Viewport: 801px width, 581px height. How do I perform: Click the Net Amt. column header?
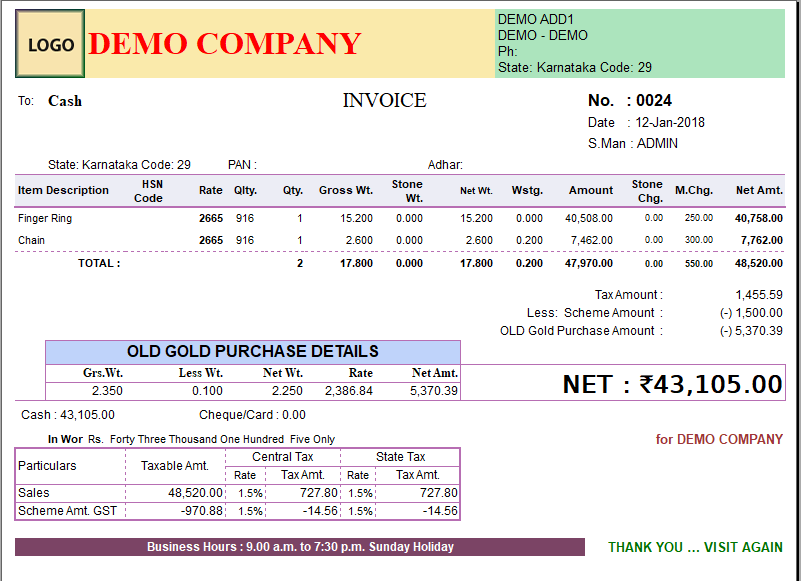(759, 190)
